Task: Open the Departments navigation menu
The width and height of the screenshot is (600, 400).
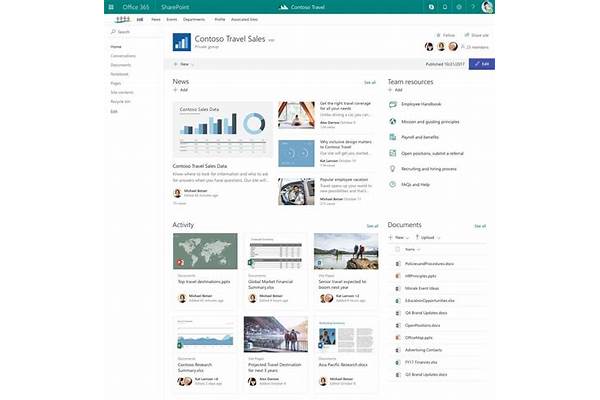Action: pos(194,20)
